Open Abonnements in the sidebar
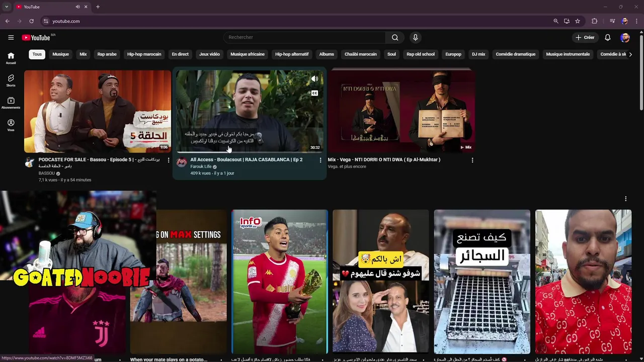This screenshot has height=362, width=644. (11, 103)
